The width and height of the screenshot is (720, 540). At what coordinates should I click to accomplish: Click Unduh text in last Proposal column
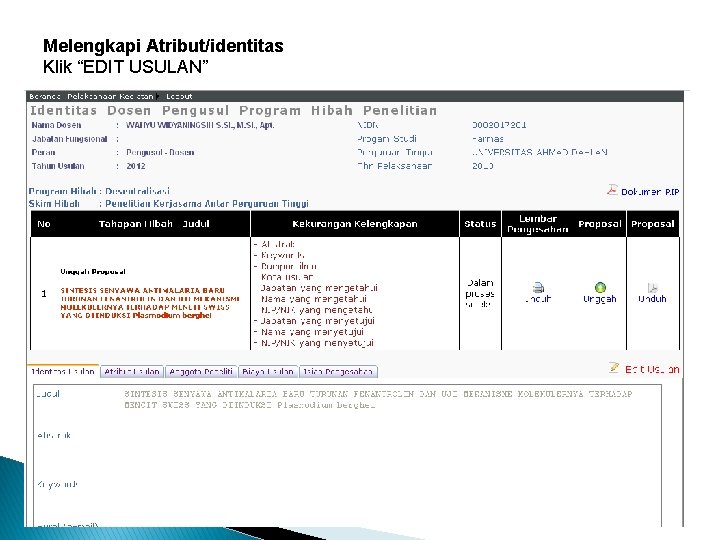click(x=652, y=299)
